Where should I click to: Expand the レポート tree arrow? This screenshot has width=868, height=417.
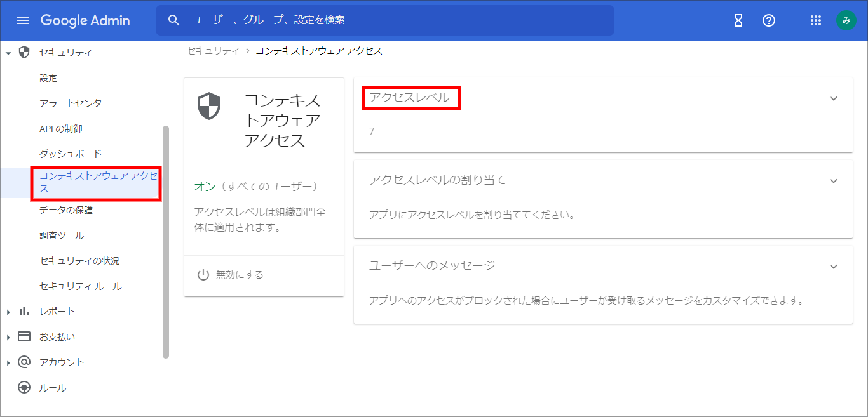8,312
